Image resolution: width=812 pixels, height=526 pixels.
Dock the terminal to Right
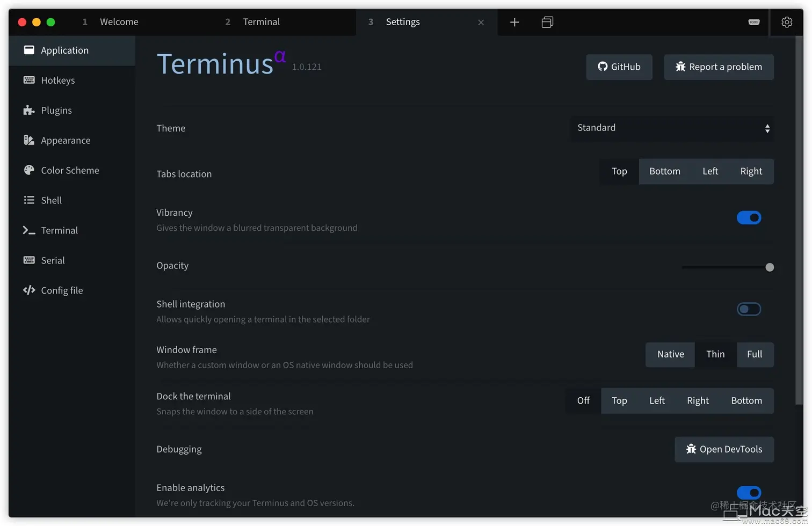click(x=698, y=401)
